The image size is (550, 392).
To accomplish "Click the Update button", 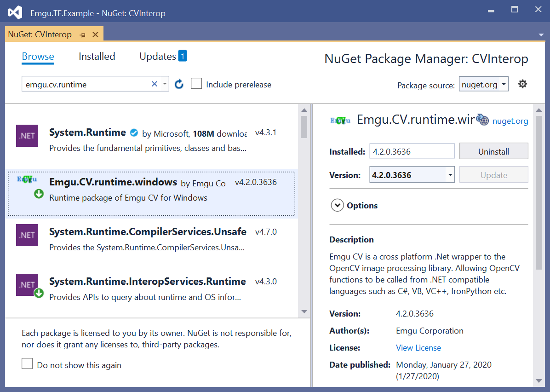I will tap(493, 175).
